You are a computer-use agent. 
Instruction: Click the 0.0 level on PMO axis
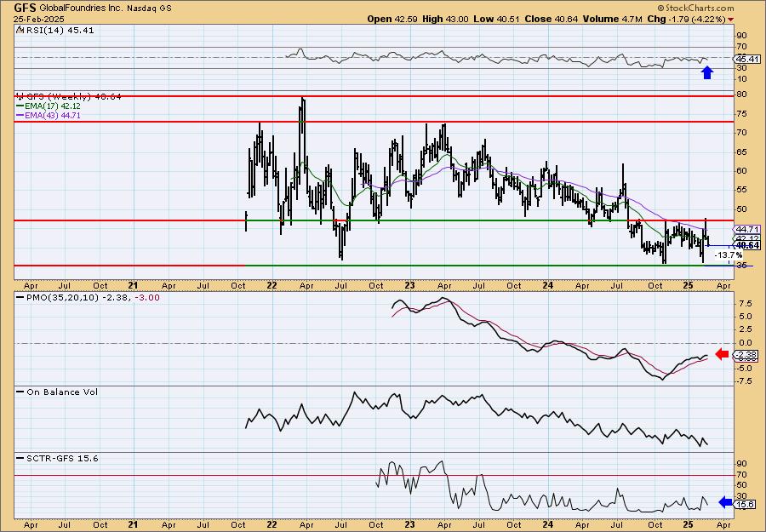point(745,343)
